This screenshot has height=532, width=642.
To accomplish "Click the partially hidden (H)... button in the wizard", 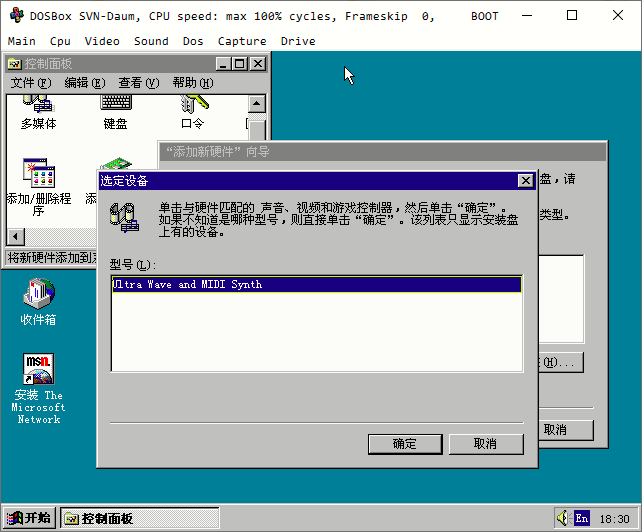I will coord(561,362).
